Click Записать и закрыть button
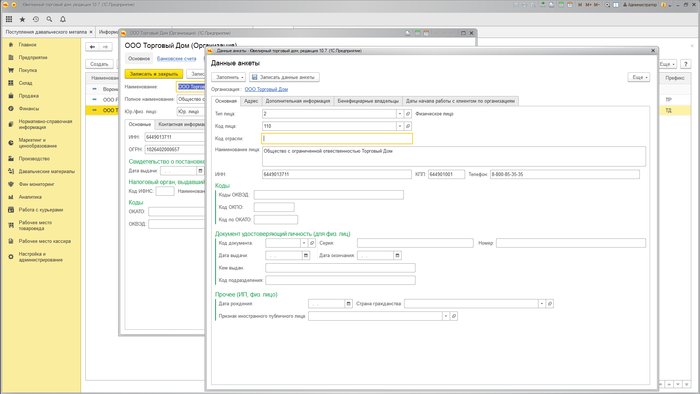The height and width of the screenshot is (394, 700). [154, 74]
